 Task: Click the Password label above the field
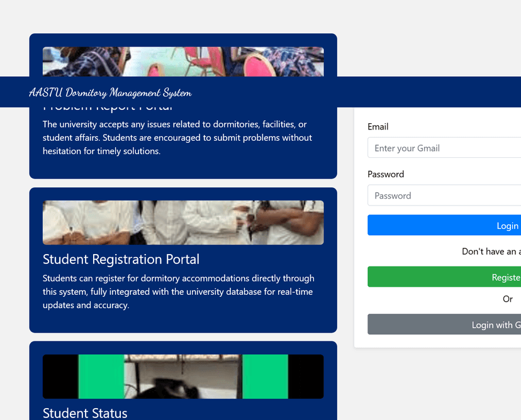coord(386,174)
